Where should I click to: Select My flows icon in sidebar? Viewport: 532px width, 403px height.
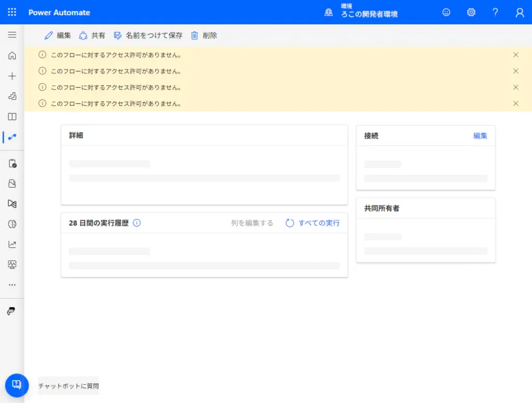point(12,137)
